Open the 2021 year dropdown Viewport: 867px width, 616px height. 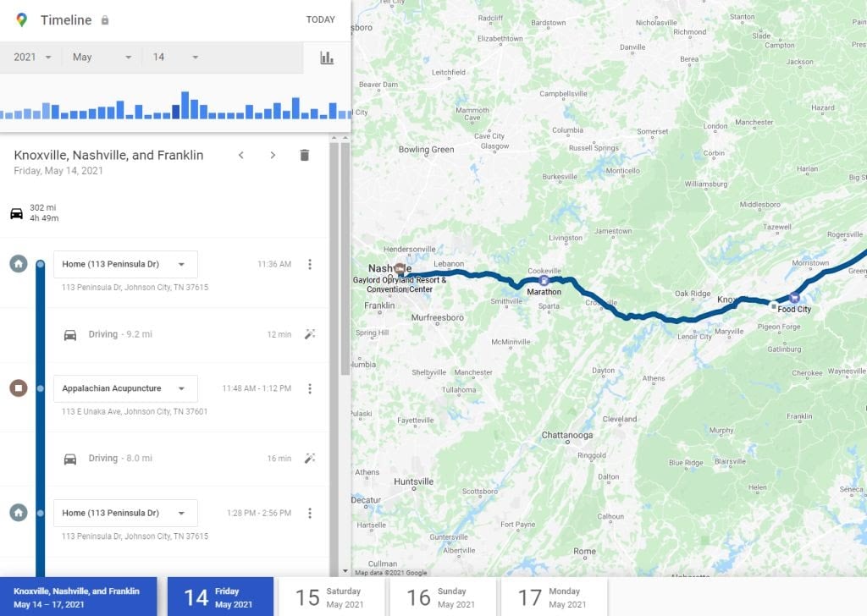(x=32, y=57)
